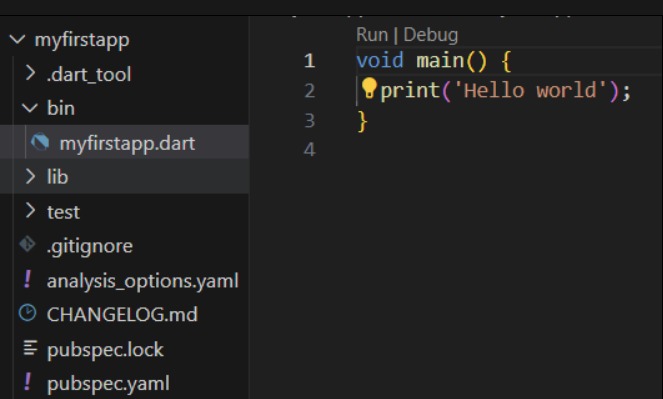This screenshot has height=399, width=663.
Task: Select the .gitignore file name
Action: [90, 246]
